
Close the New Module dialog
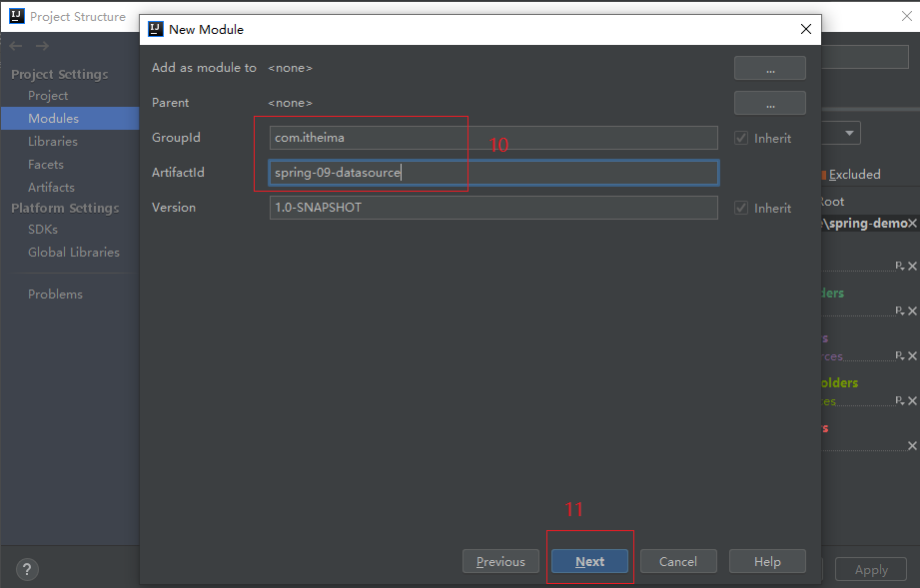pos(806,29)
